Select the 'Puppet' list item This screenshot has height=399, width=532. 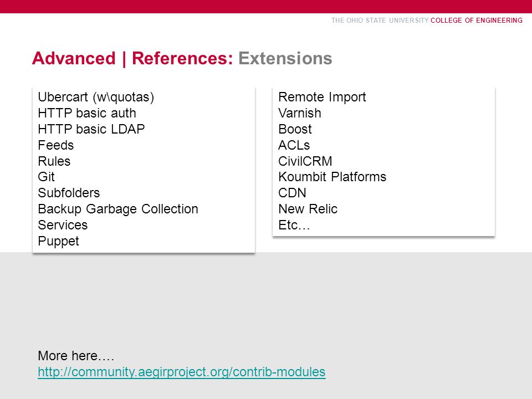coord(58,241)
